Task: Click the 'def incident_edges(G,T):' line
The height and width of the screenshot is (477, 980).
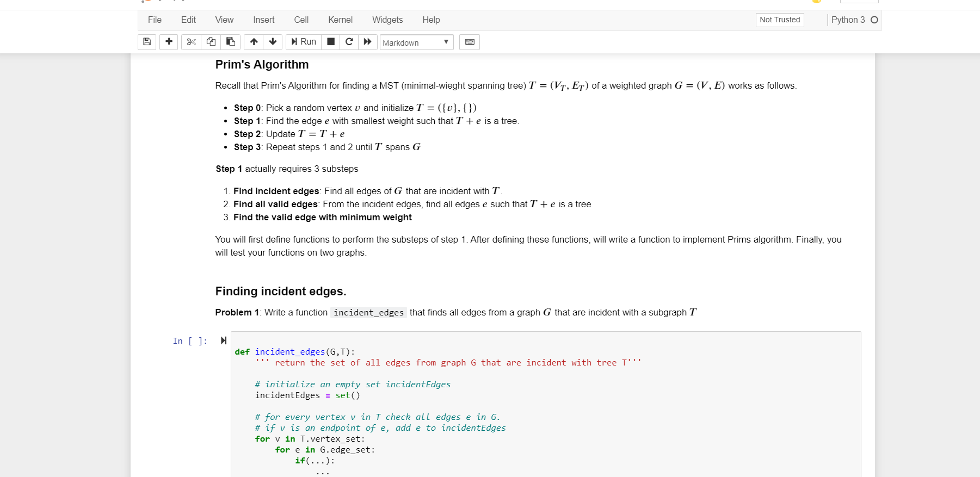Action: [294, 352]
